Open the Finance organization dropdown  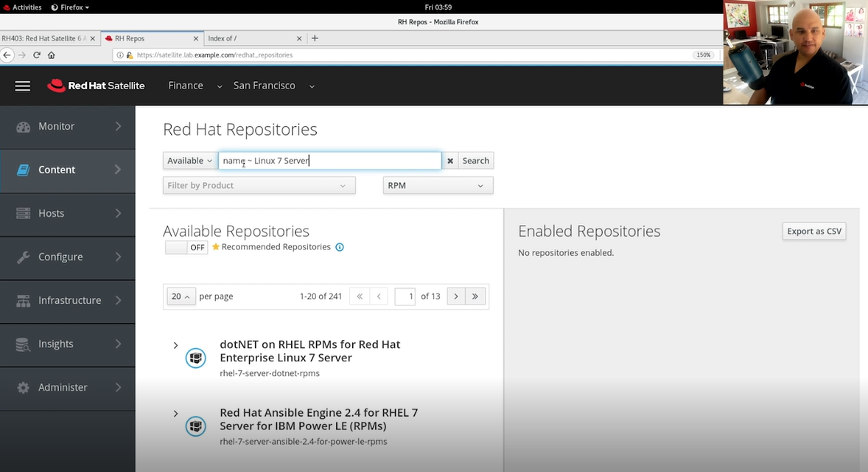click(x=195, y=86)
